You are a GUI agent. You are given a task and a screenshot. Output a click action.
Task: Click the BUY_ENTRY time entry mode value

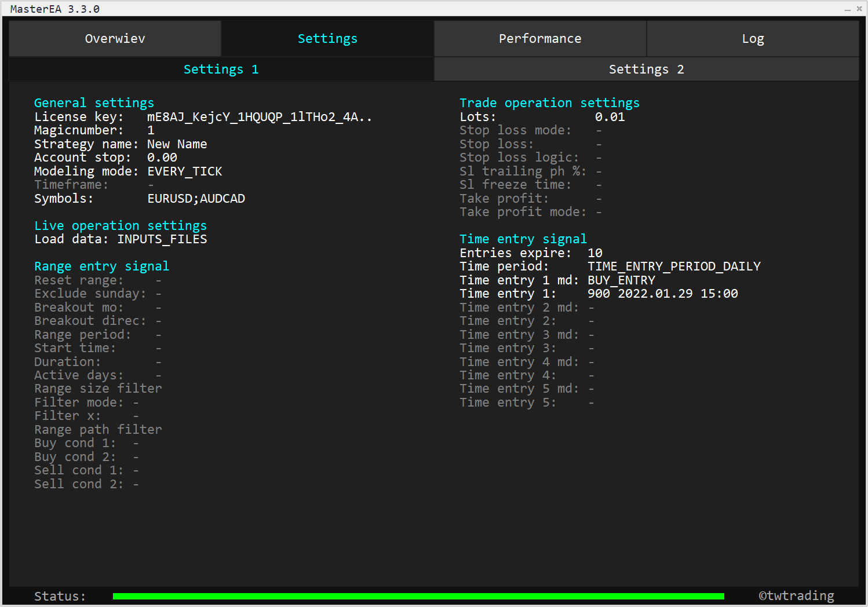pos(621,280)
